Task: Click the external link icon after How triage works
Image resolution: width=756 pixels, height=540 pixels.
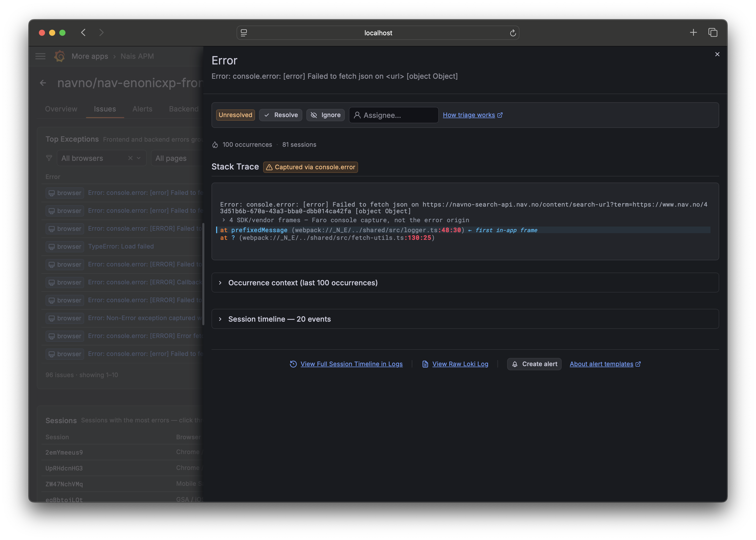Action: tap(500, 115)
